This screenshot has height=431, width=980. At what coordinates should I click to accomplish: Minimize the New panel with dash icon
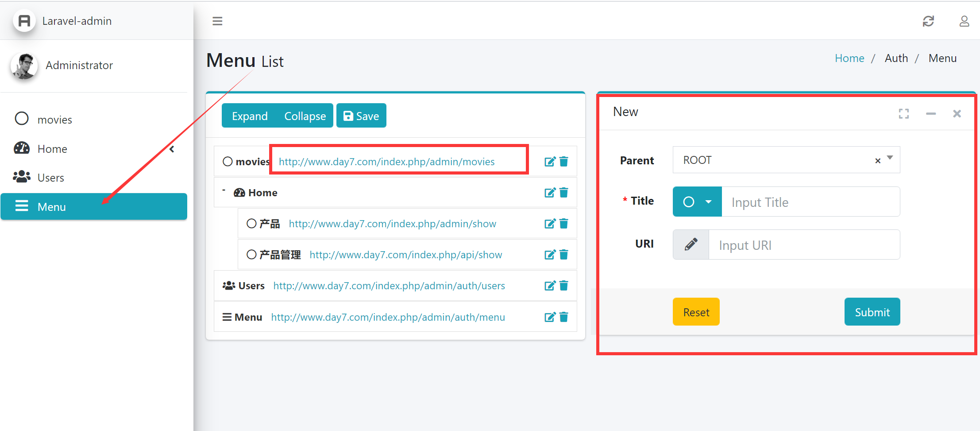pyautogui.click(x=931, y=114)
